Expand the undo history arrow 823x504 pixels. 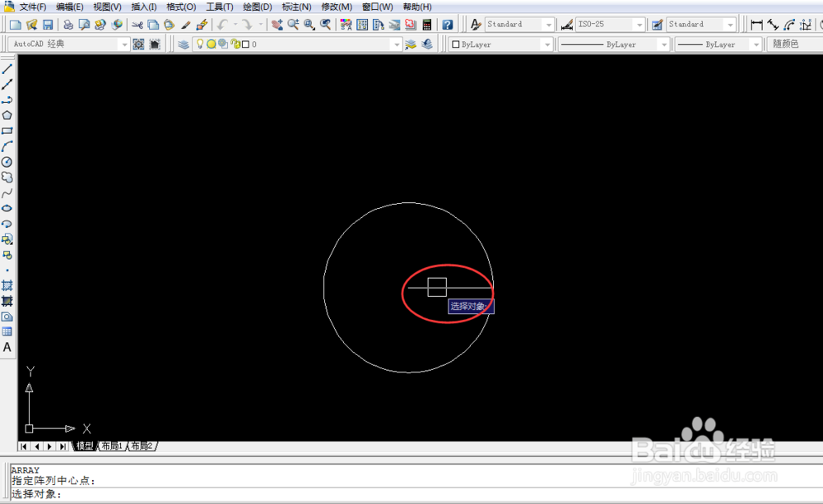tap(235, 25)
